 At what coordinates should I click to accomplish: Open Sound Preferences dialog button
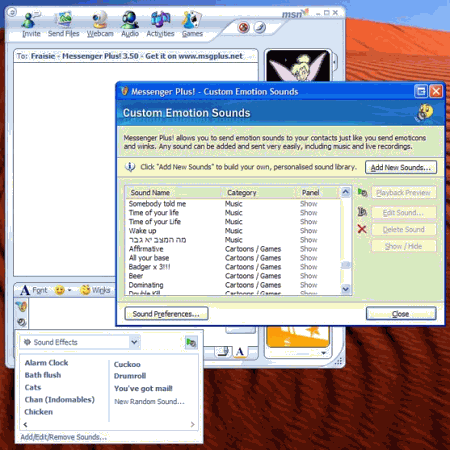pos(166,314)
